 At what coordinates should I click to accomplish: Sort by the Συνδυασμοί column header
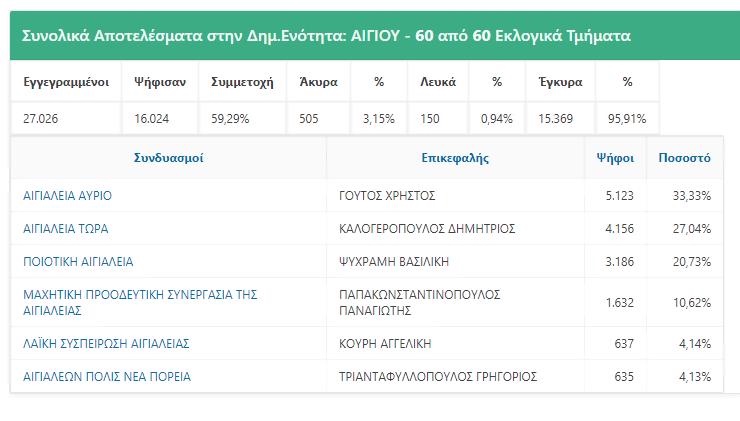[x=168, y=158]
